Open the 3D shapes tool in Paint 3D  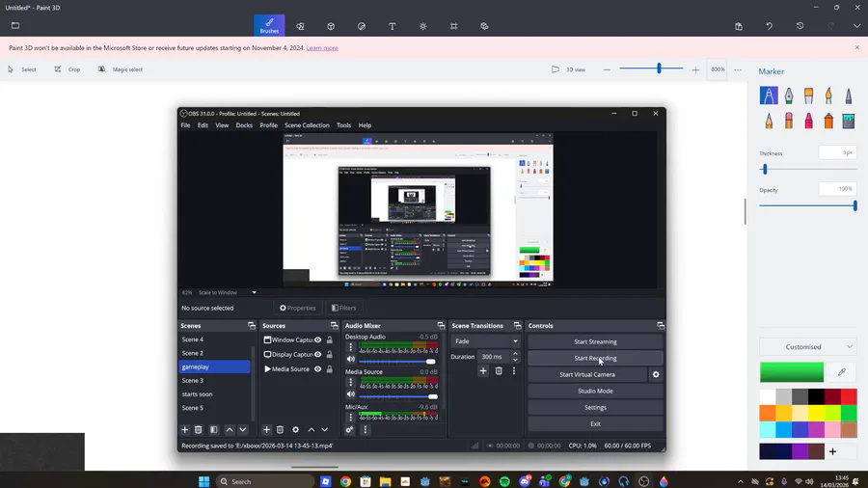point(331,26)
